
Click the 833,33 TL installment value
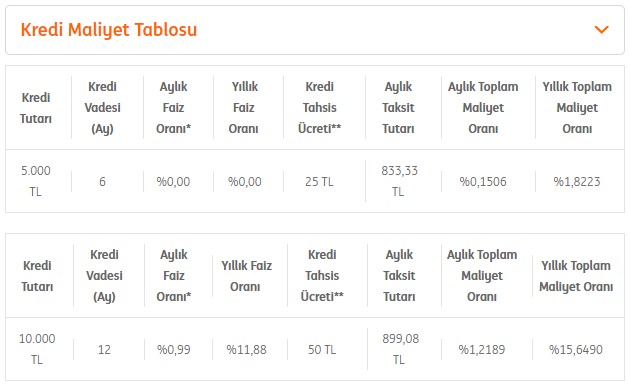coord(399,181)
